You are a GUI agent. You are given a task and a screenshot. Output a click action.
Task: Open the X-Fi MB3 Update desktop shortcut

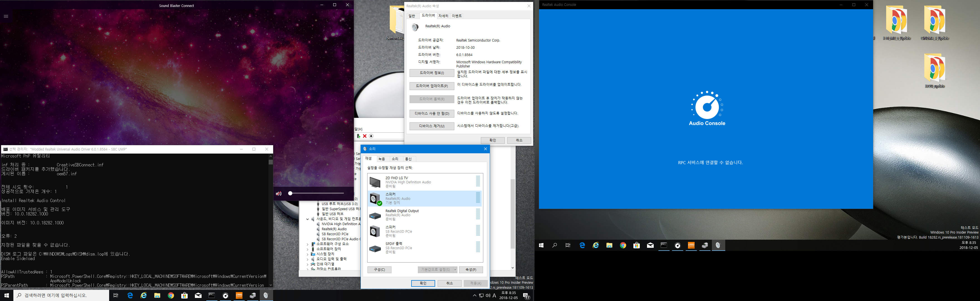(897, 23)
